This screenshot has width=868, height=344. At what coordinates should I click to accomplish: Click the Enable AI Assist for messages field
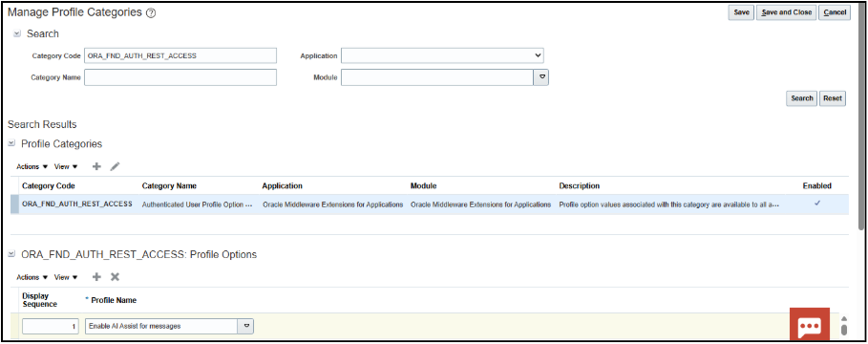point(162,326)
